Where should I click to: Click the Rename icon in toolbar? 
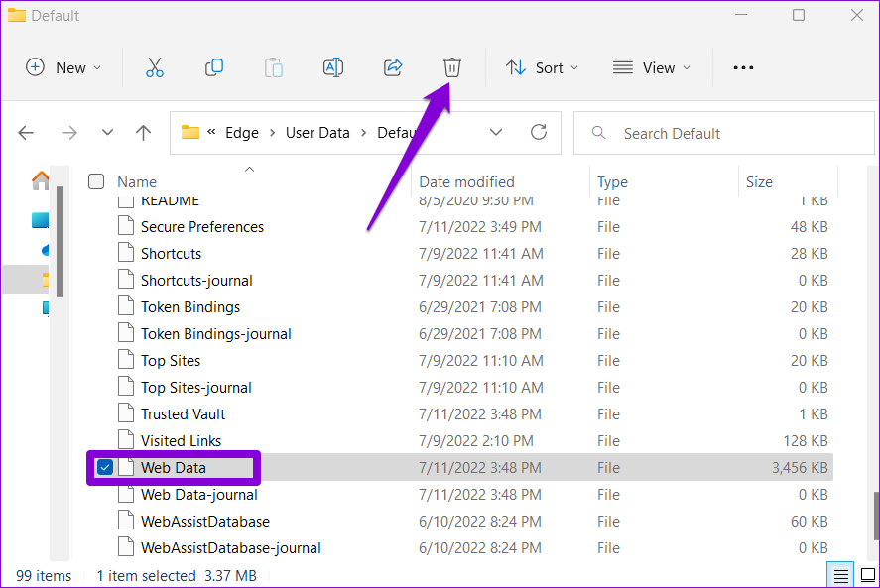333,67
